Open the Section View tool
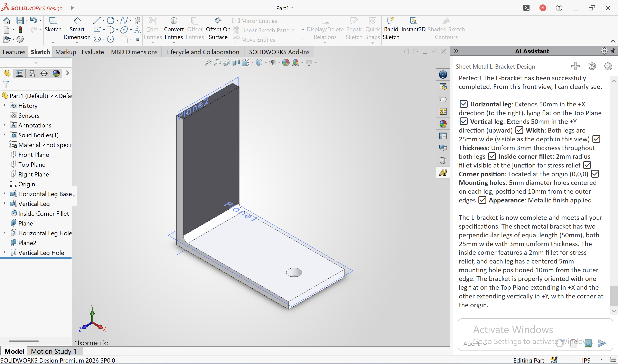This screenshot has width=618, height=364. [236, 63]
